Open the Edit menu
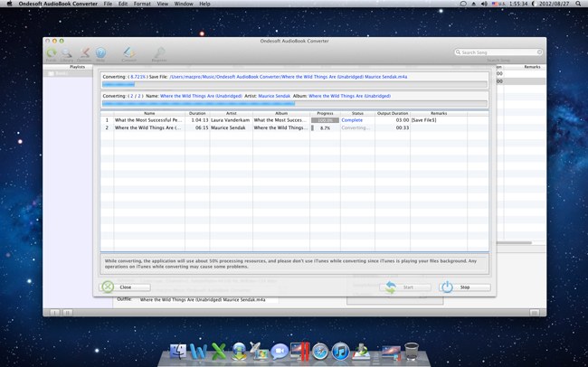The image size is (588, 367). tap(123, 4)
